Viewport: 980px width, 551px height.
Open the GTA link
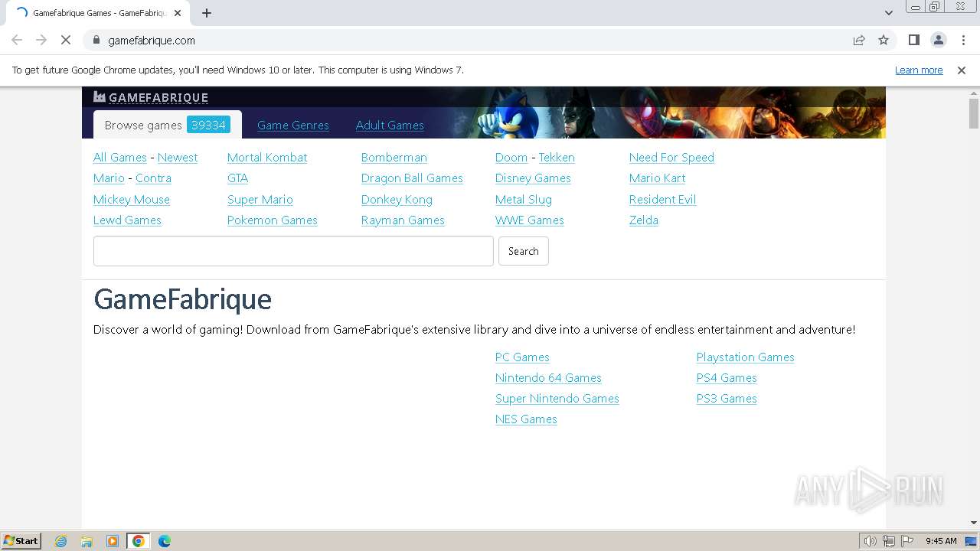click(237, 178)
